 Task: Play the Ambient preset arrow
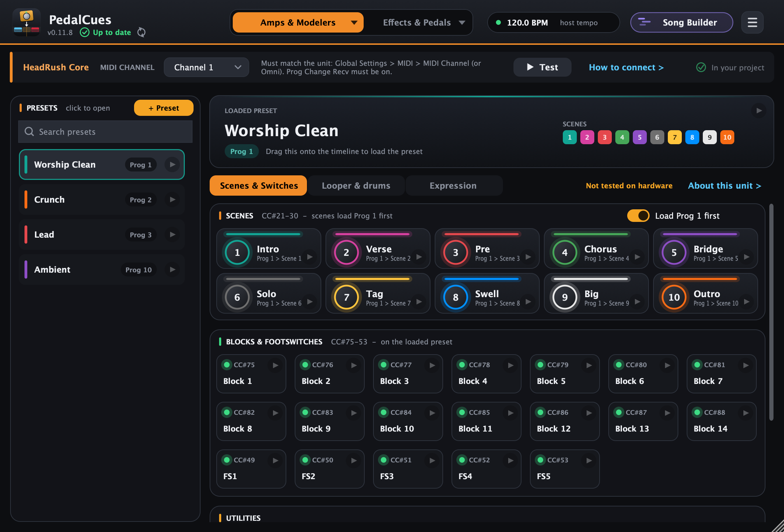[172, 269]
